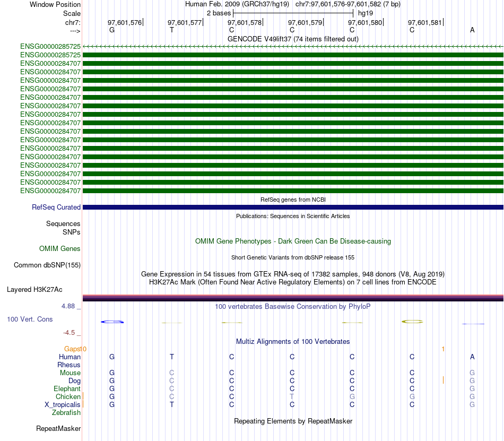Click base A in the Human alignment row
The image size is (504, 441).
tap(472, 357)
